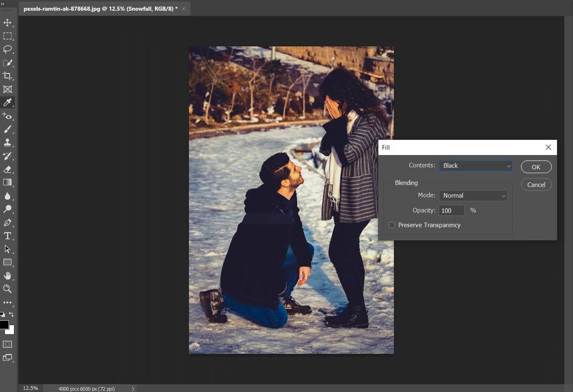Image resolution: width=573 pixels, height=392 pixels.
Task: Select the Eraser tool
Action: (8, 169)
